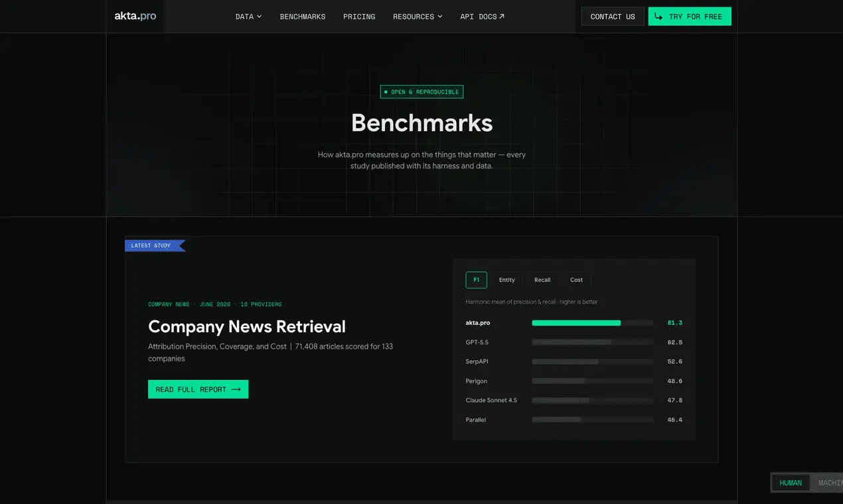Click the Perigon row label
Viewport: 843px width, 504px height.
[477, 381]
